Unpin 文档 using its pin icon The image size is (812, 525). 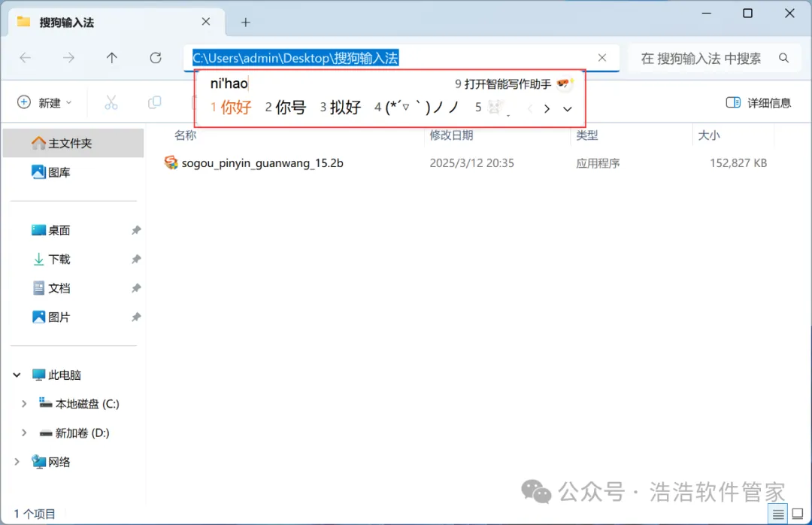click(x=135, y=288)
